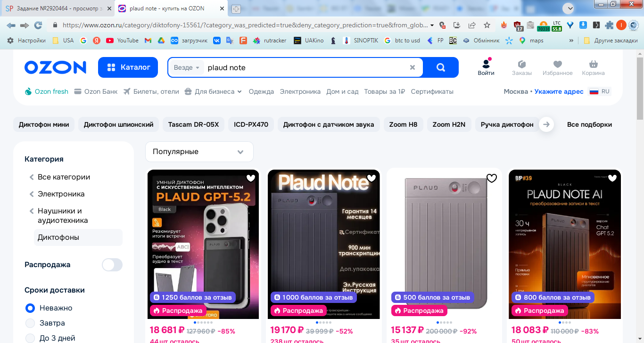
Task: Show hidden bookmarks with double chevron
Action: pos(571,41)
